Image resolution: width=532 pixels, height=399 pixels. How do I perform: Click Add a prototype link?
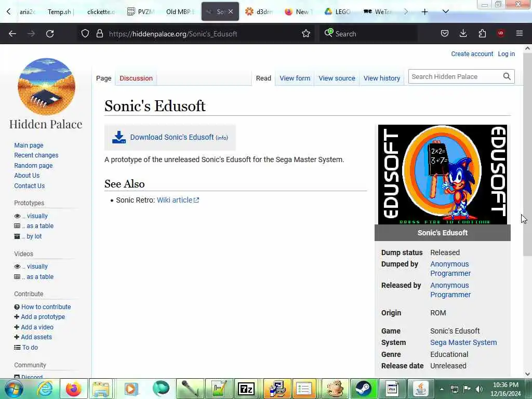tap(43, 317)
